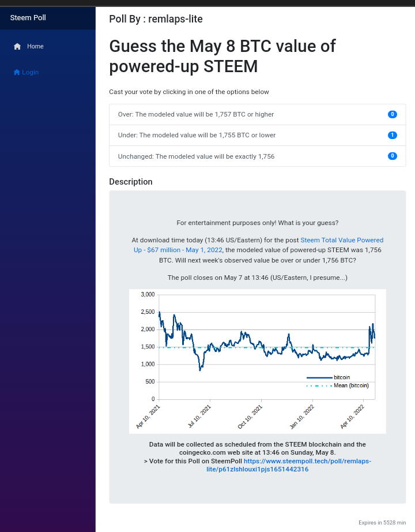
Task: Click the Description heading
Action: (130, 182)
